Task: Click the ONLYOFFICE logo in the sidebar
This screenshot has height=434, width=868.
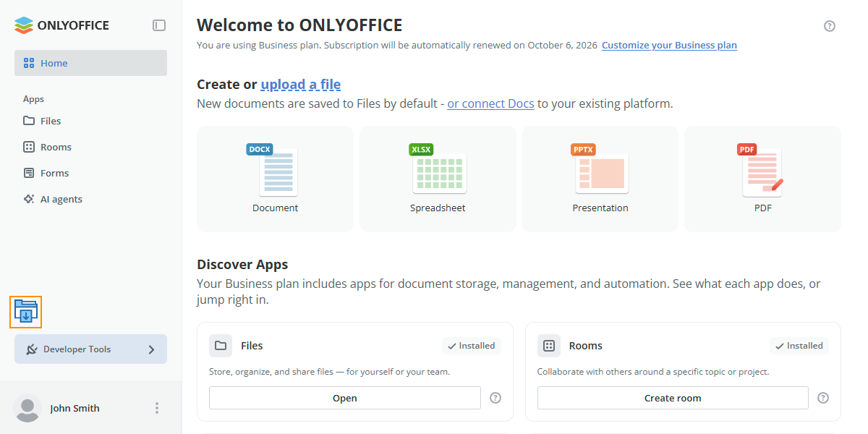Action: pyautogui.click(x=61, y=25)
